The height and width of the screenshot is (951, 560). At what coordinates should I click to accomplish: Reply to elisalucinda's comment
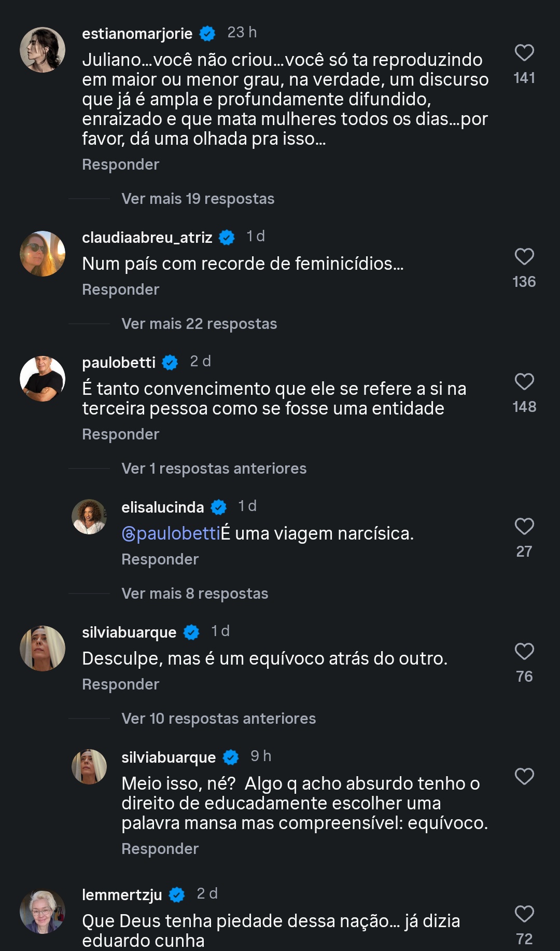[x=160, y=559]
